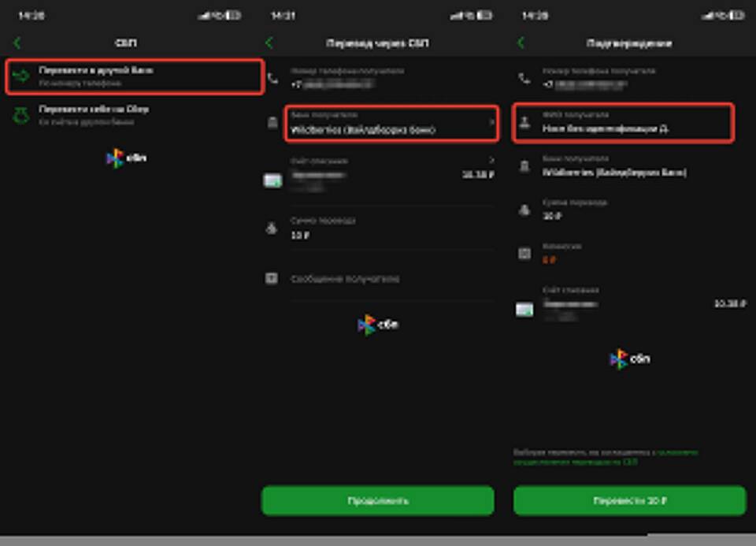Viewport: 756px width, 546px height.
Task: Tap the СБП logo on the Подтверждение screen
Action: click(x=629, y=359)
